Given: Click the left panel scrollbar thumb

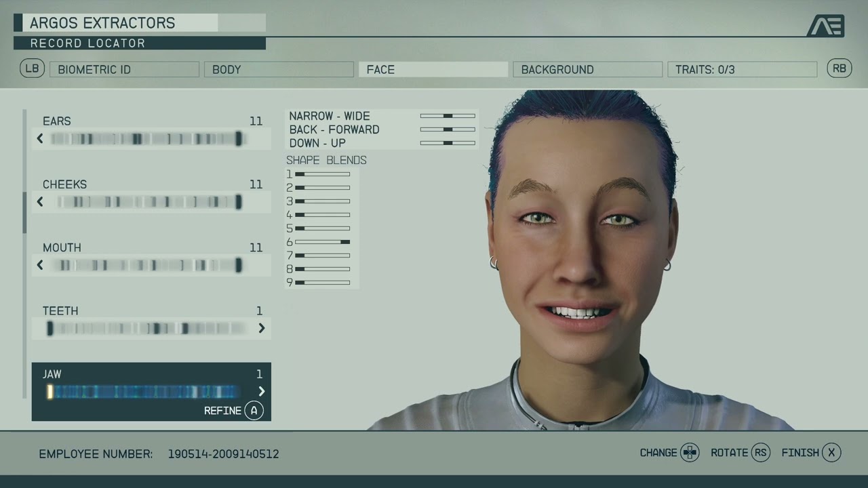Looking at the screenshot, I should (25, 212).
